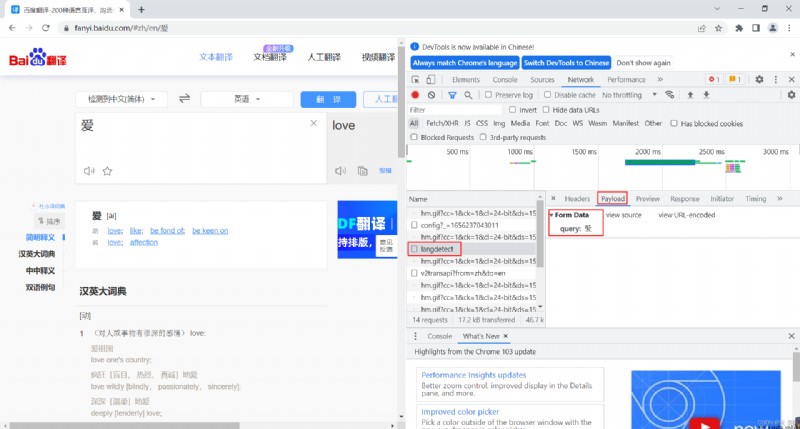The width and height of the screenshot is (800, 429).
Task: Click Always match Chrome's language button
Action: (x=465, y=63)
